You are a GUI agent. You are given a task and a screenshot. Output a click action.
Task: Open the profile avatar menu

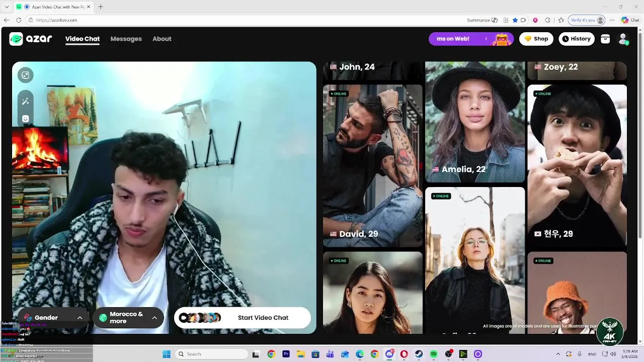pos(623,39)
